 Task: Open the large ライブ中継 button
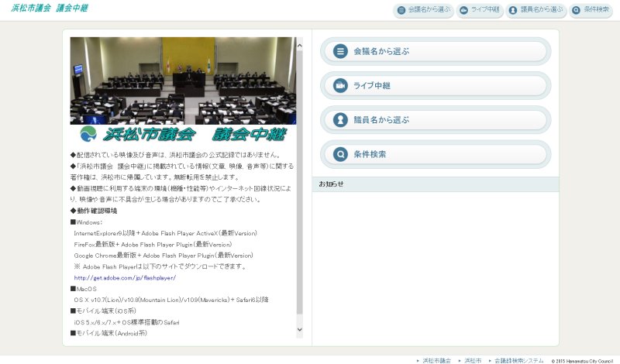click(x=436, y=85)
